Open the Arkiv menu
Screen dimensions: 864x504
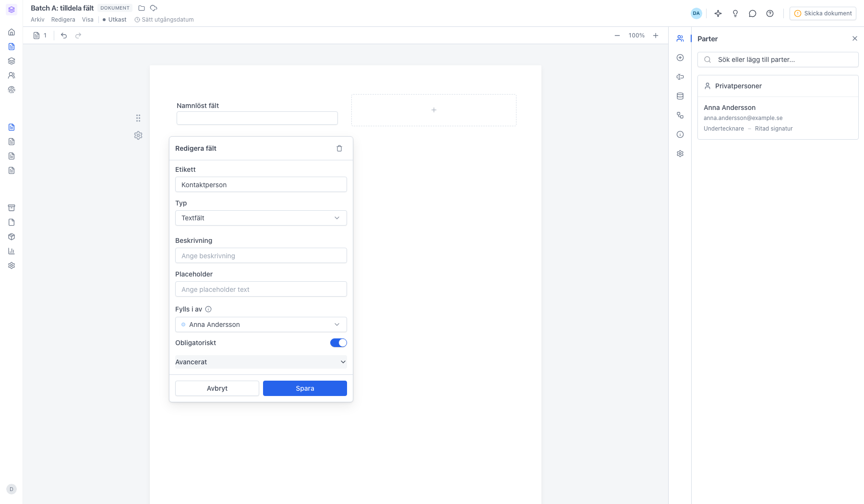pyautogui.click(x=37, y=20)
